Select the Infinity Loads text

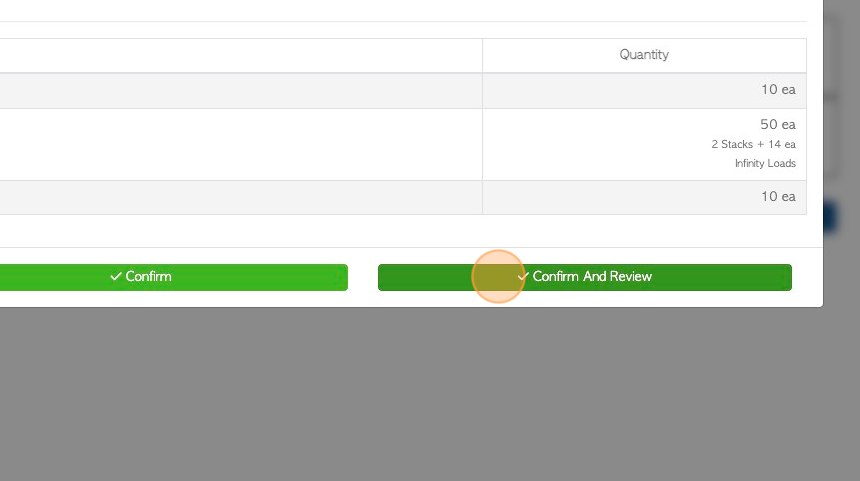(x=765, y=163)
